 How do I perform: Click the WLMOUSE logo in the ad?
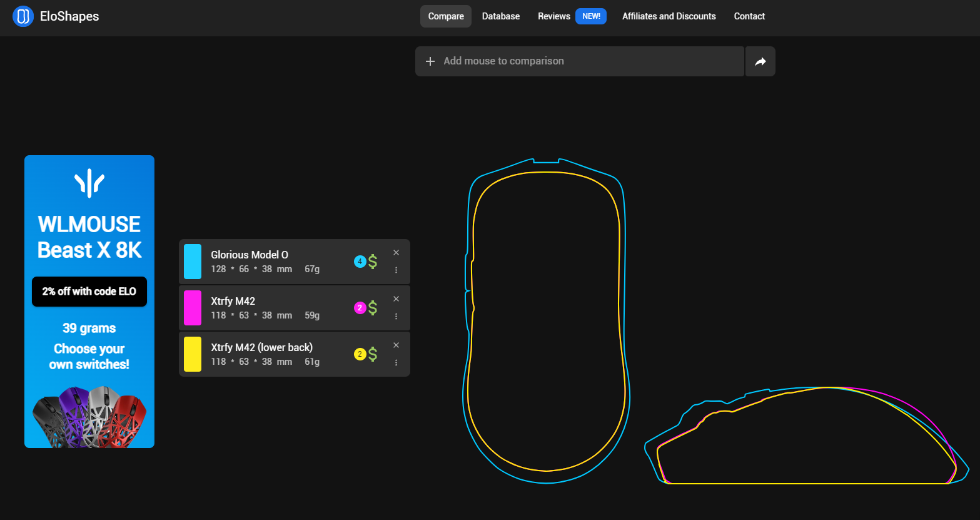89,183
